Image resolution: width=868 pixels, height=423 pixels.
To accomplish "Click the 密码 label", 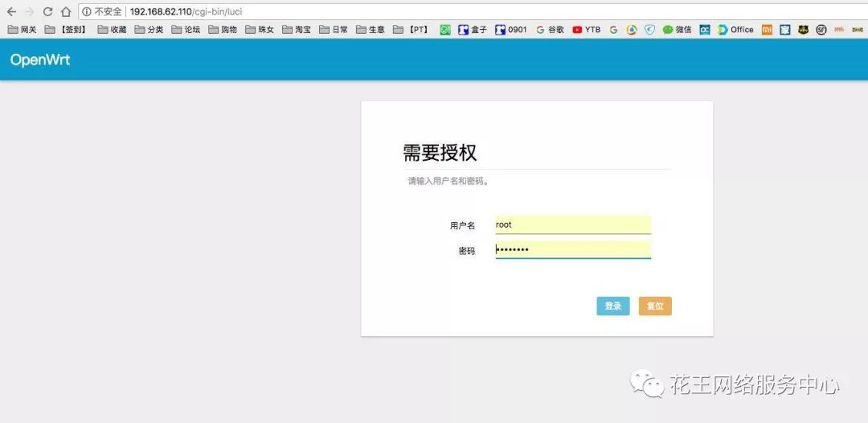I will [x=467, y=251].
